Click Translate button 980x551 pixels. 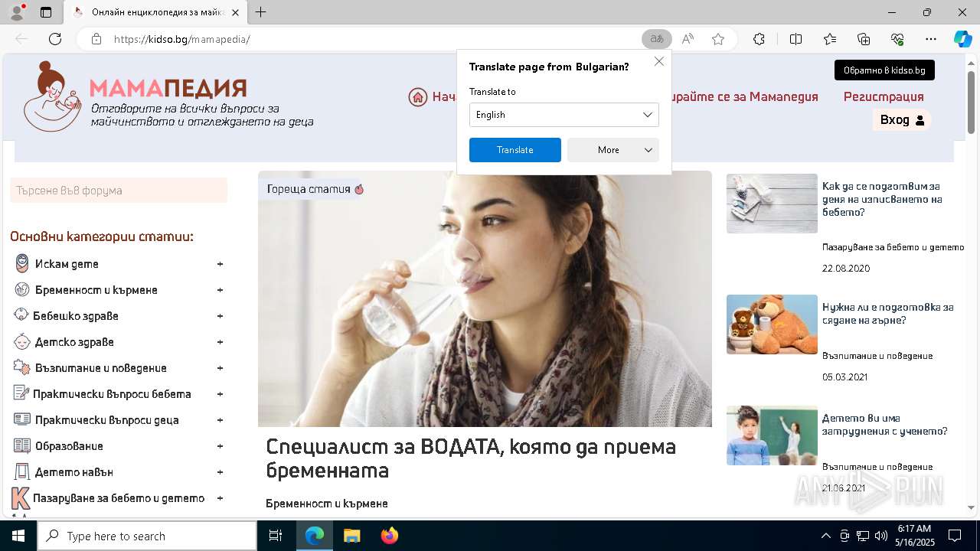[514, 150]
